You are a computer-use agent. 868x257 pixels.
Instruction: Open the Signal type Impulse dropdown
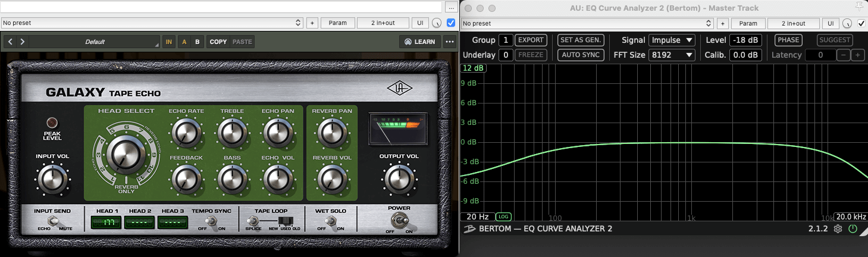point(672,40)
